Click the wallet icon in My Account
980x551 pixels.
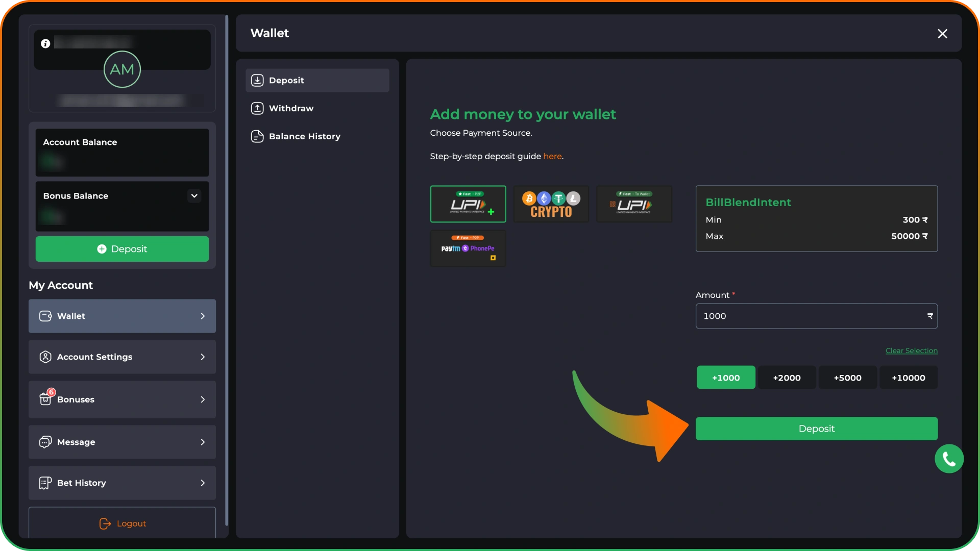(45, 316)
